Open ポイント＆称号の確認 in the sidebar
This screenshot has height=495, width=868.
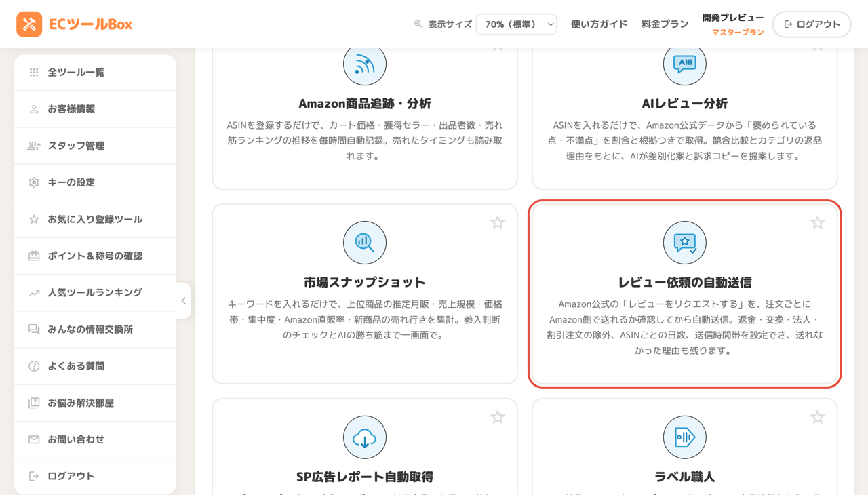click(95, 256)
